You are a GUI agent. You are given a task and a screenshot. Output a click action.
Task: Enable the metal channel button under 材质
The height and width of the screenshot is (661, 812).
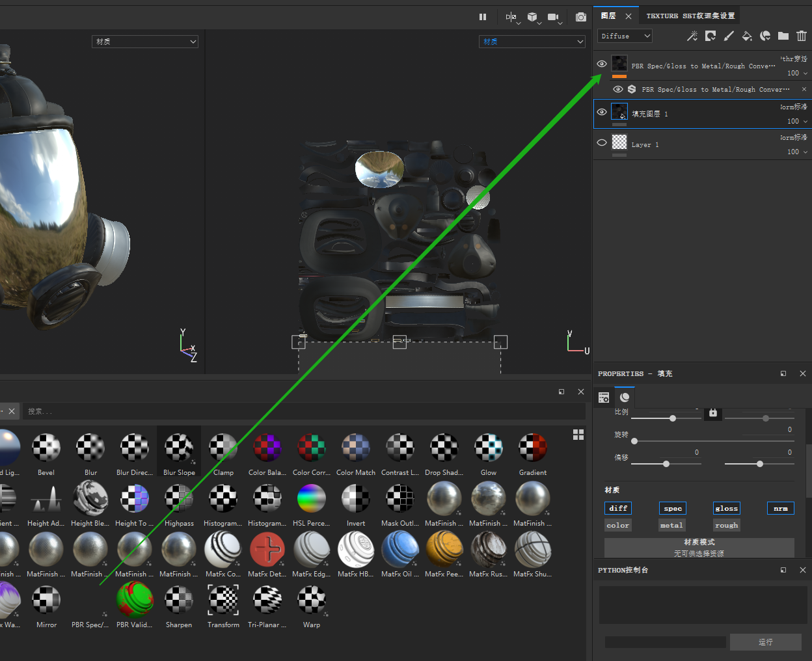coord(671,525)
